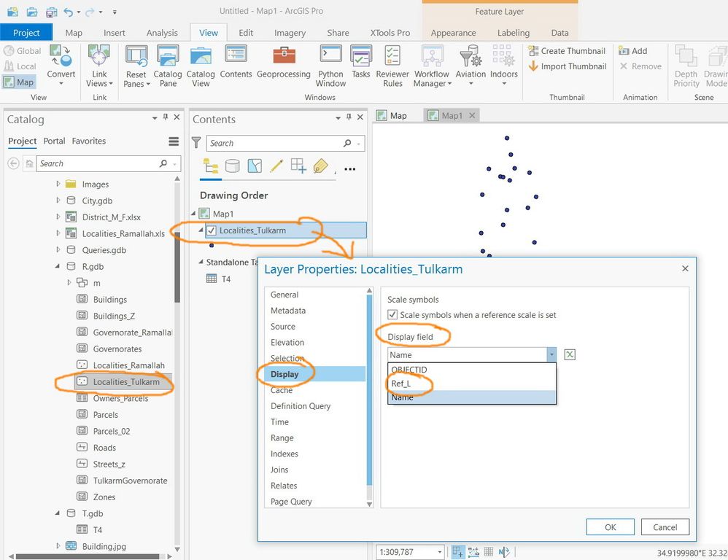Image resolution: width=728 pixels, height=560 pixels.
Task: Open Contents pane options dropdown arrow
Action: (338, 118)
